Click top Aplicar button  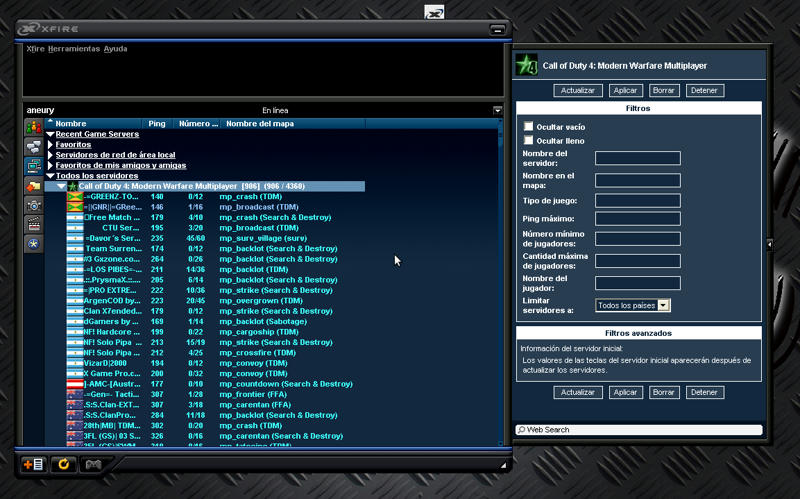coord(625,90)
